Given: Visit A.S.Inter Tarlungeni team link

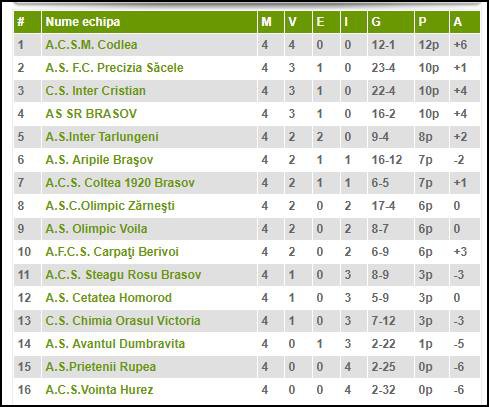Looking at the screenshot, I should tap(102, 137).
